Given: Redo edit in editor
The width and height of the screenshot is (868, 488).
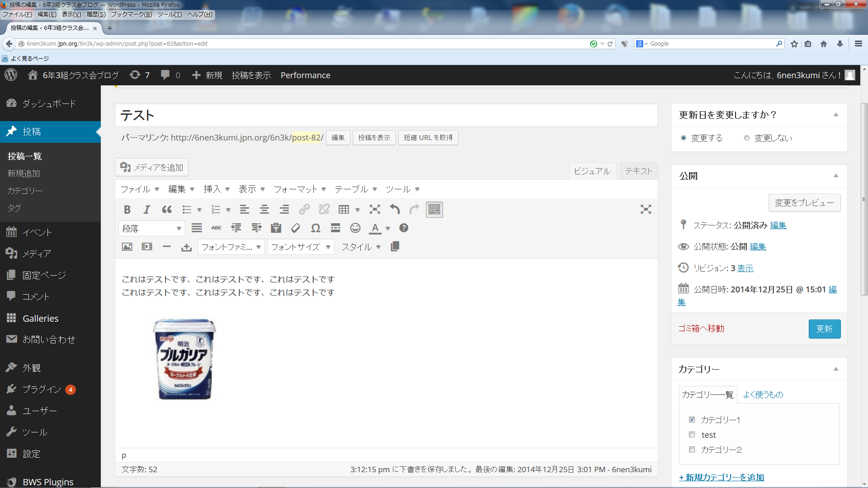Looking at the screenshot, I should pos(415,209).
